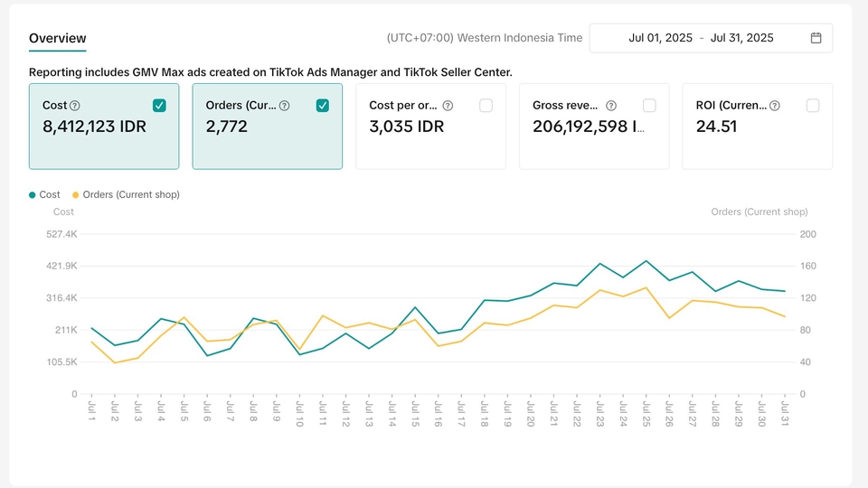Image resolution: width=868 pixels, height=488 pixels.
Task: Click the ROI help question-mark icon
Action: [x=774, y=106]
